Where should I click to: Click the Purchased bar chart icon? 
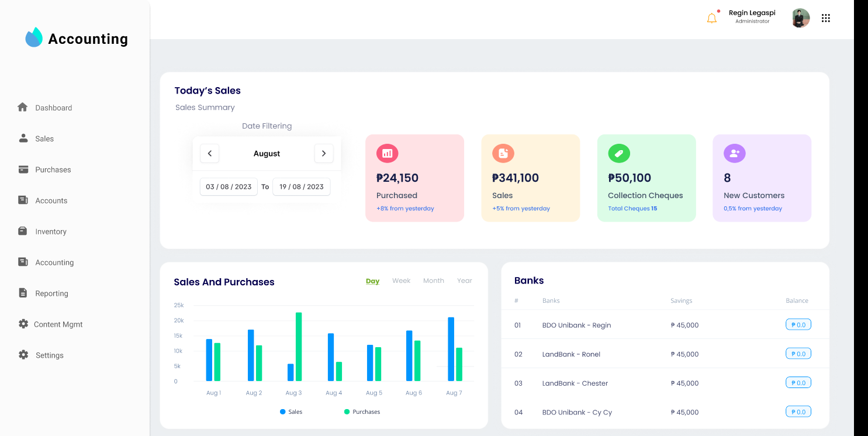click(387, 154)
